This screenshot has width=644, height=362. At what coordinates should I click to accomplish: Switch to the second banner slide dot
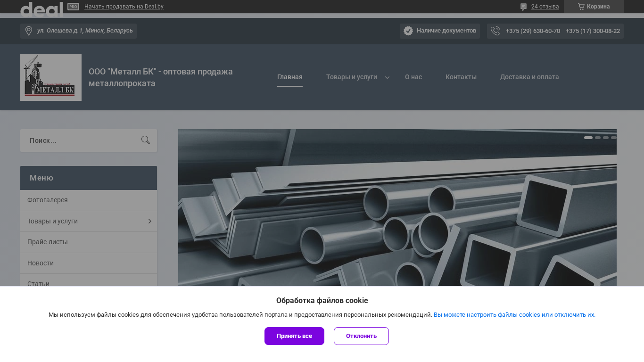(598, 138)
